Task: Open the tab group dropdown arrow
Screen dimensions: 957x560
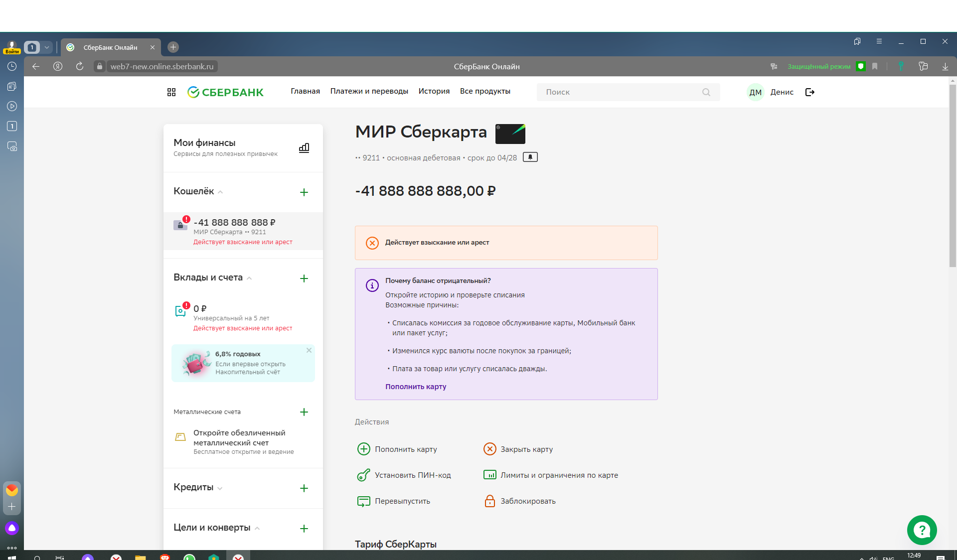Action: [x=47, y=47]
